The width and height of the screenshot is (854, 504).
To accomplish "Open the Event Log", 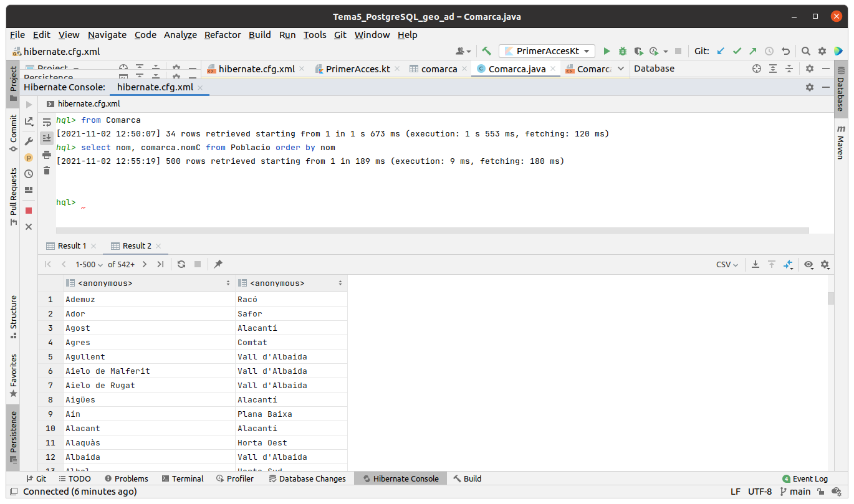I will (x=805, y=478).
